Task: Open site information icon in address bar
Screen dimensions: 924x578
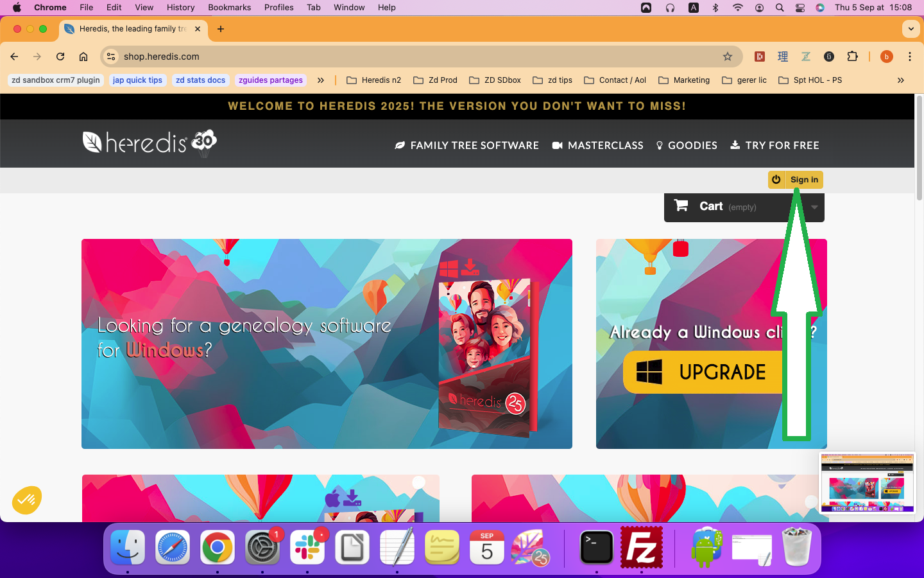Action: (x=111, y=57)
